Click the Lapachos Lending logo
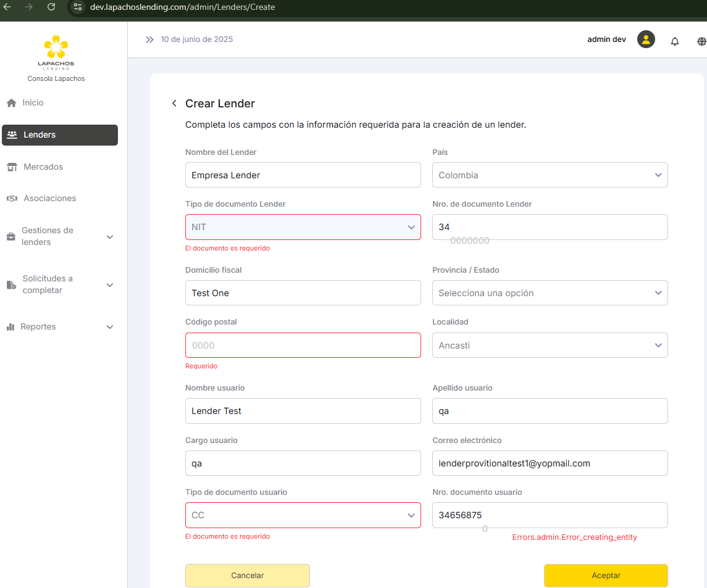Viewport: 707px width, 588px height. (x=56, y=52)
